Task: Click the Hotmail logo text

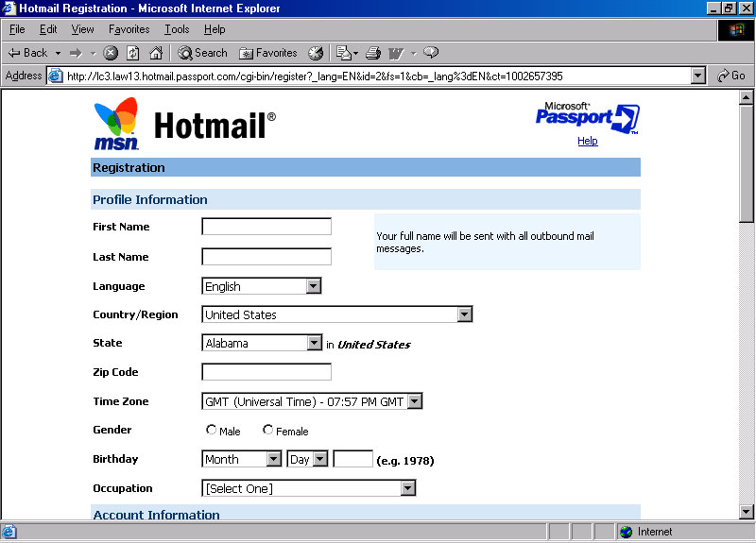Action: 215,126
